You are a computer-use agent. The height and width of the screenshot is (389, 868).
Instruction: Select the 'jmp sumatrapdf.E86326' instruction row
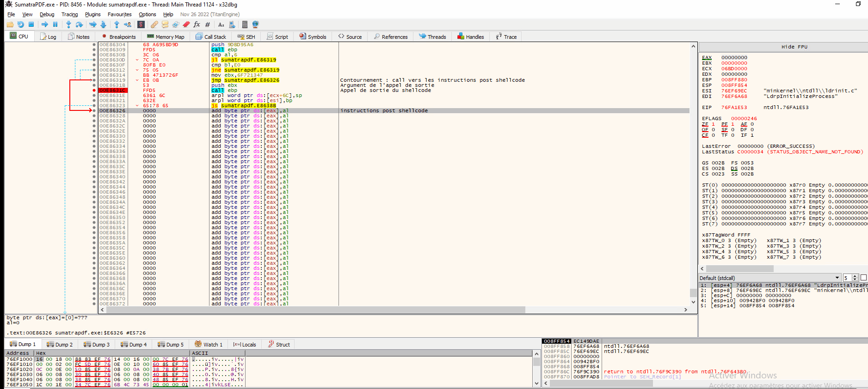tap(393, 80)
